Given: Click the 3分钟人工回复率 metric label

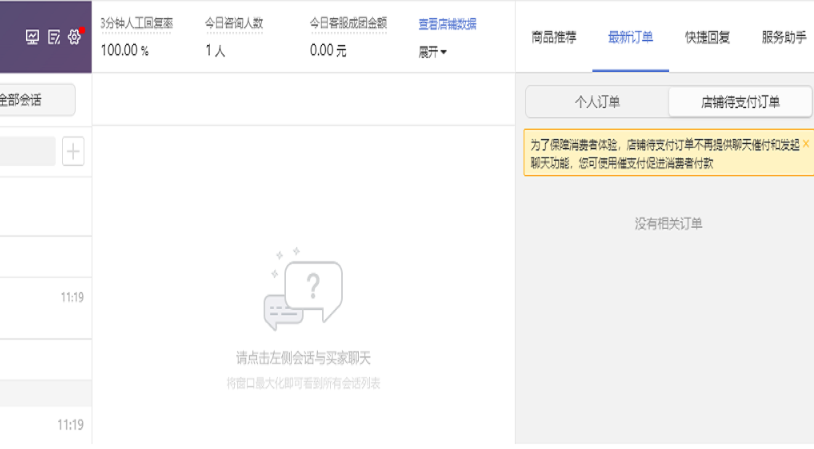Looking at the screenshot, I should point(136,23).
